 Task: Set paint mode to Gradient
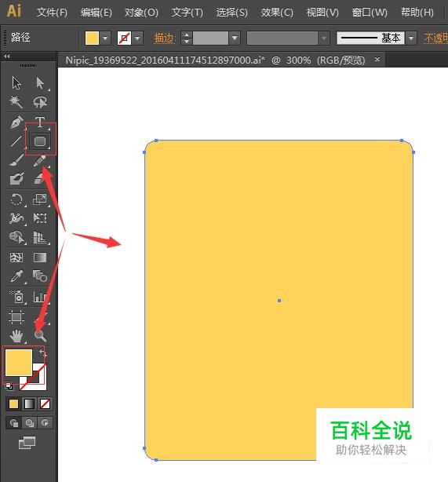pos(29,404)
